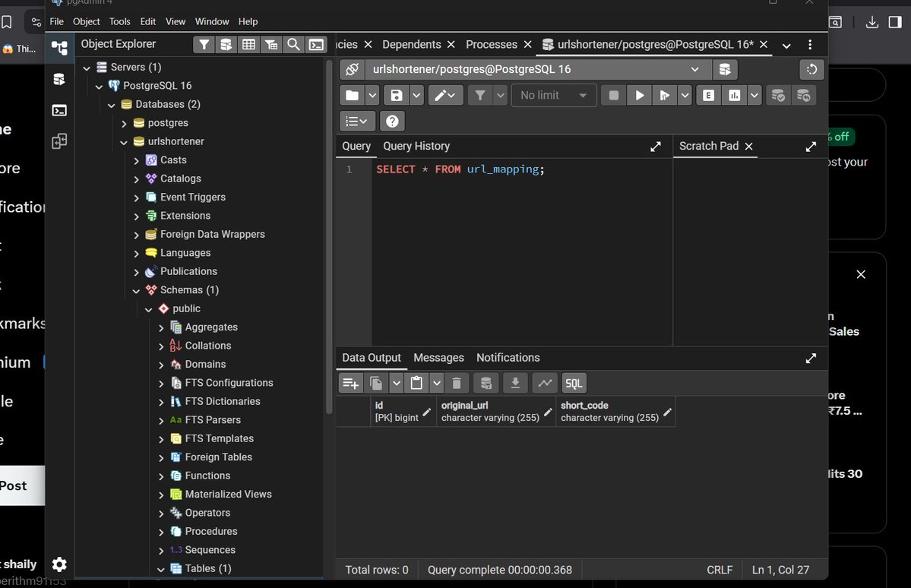Switch to the Notifications tab
This screenshot has width=911, height=588.
tap(508, 357)
